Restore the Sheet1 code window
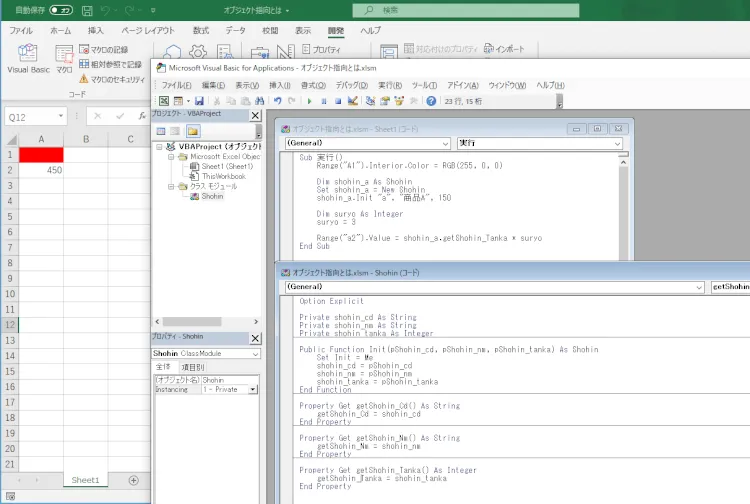Screen dimensions: 750x504 point(597,129)
